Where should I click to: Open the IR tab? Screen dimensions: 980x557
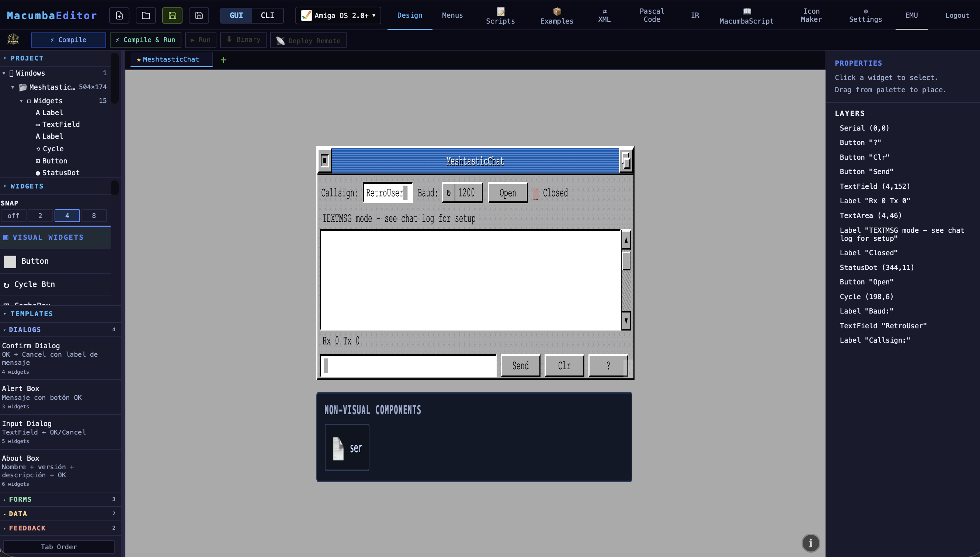(695, 15)
